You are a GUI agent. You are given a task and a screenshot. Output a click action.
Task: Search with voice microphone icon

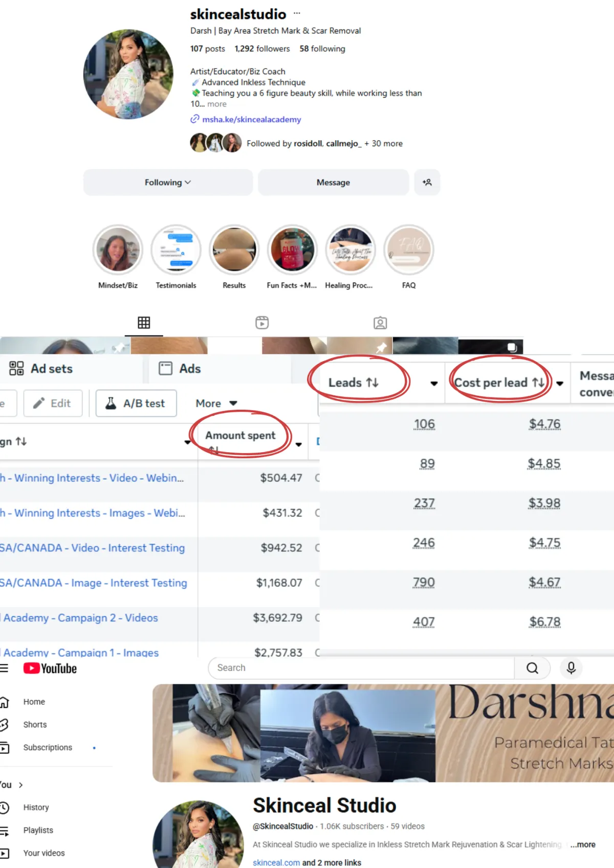571,667
